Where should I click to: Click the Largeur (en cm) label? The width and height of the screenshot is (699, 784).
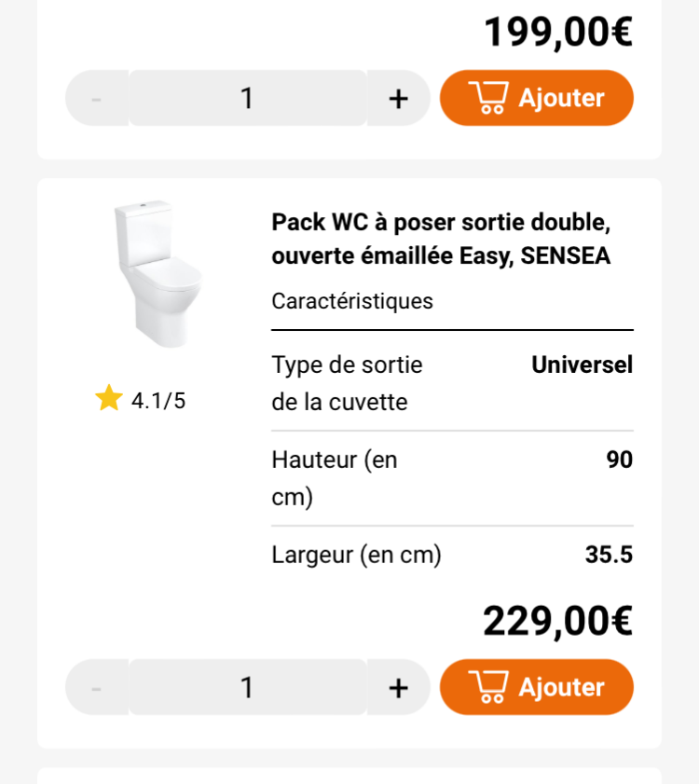coord(356,555)
